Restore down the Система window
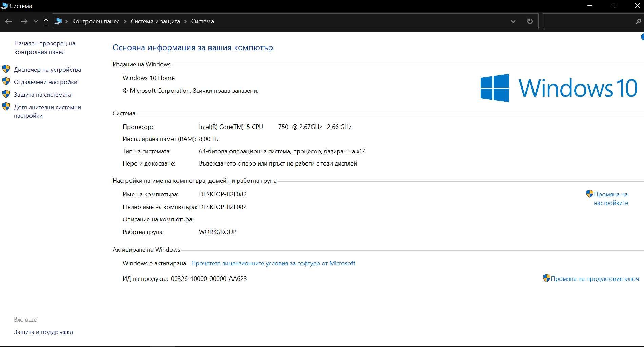Viewport: 644px width, 347px height. pos(613,6)
